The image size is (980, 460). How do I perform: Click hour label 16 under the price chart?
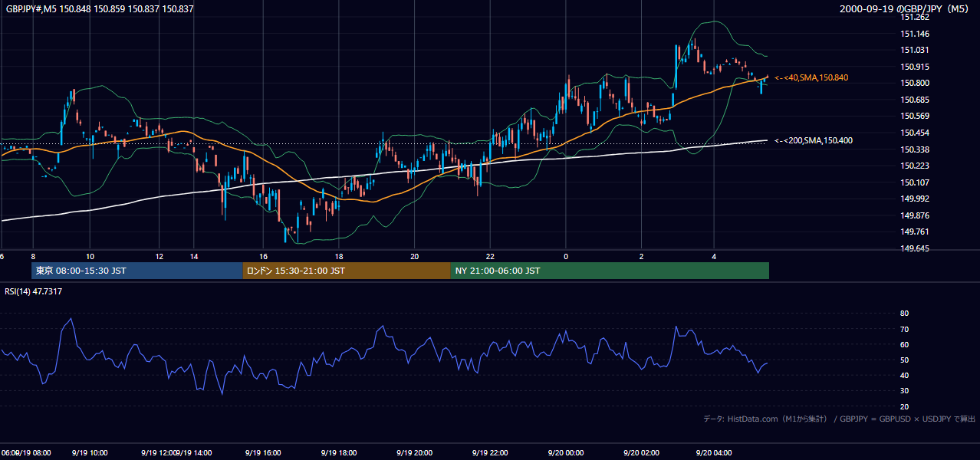coord(263,256)
